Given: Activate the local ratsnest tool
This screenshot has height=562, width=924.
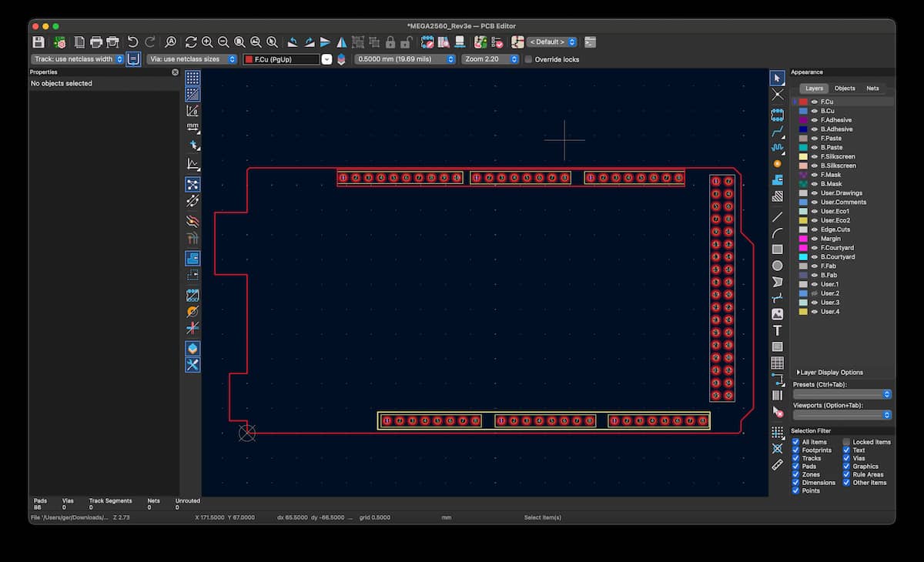Looking at the screenshot, I should 778,95.
